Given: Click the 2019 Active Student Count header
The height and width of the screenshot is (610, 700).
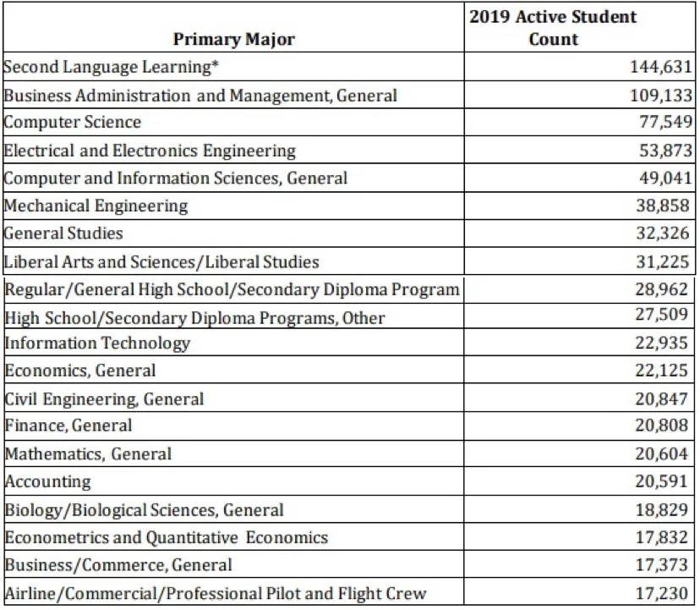Looking at the screenshot, I should [553, 28].
